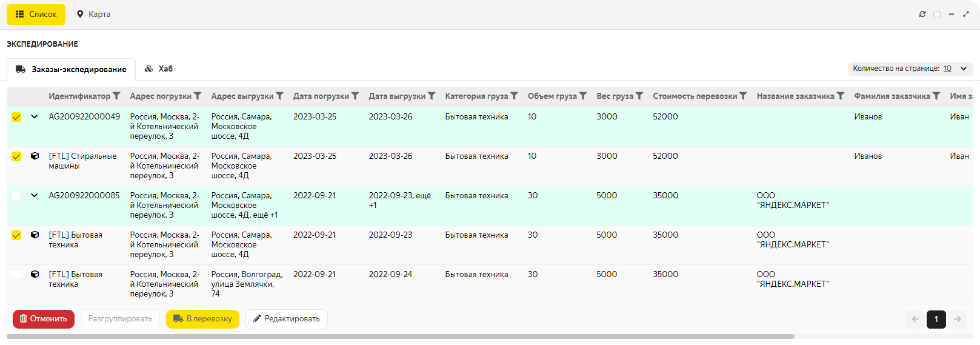Open filter for Дата погрузки column

(x=355, y=96)
